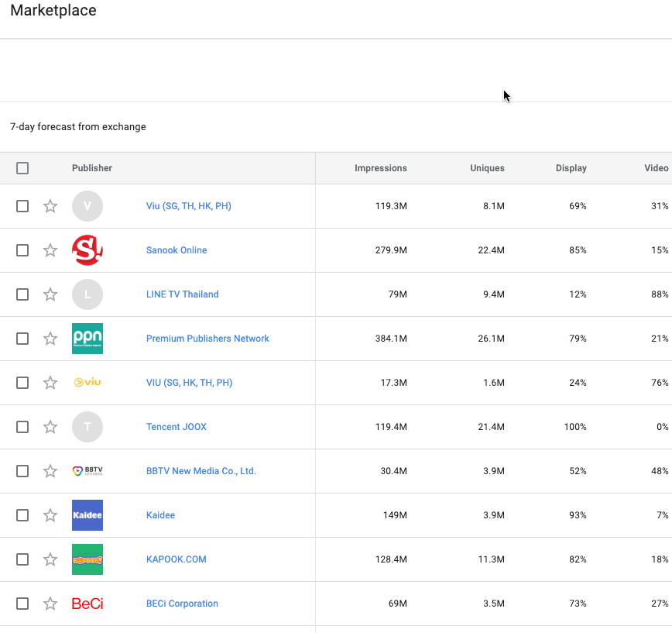This screenshot has height=633, width=672.
Task: Mark VIU (SG, HK, TH, PH) as favorite
Action: (50, 383)
